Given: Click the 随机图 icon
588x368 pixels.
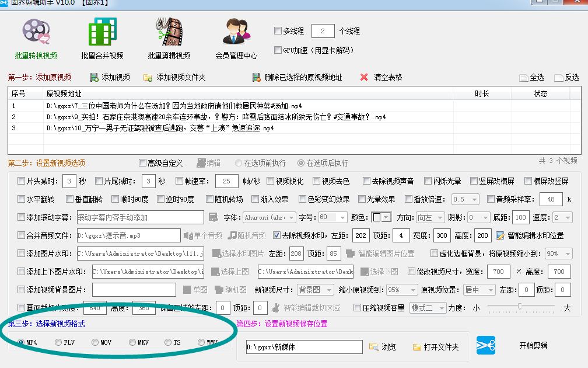Looking at the screenshot, I should 219,290.
